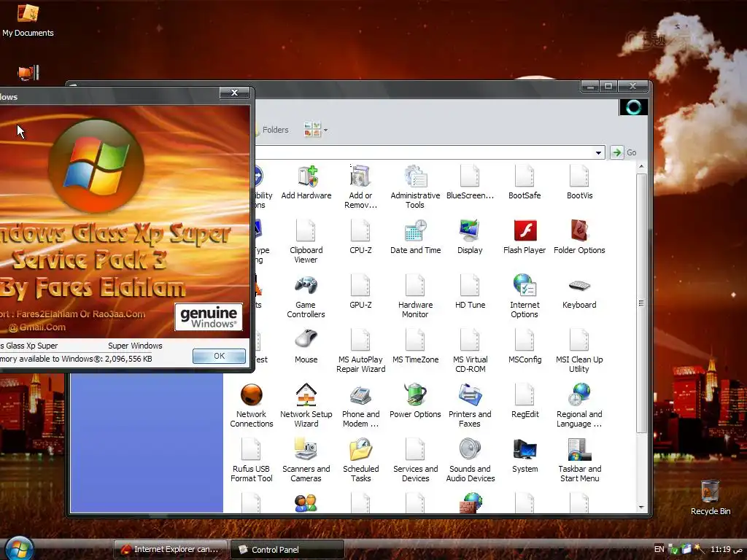747x560 pixels.
Task: Open Network Connections icon
Action: pos(252,405)
